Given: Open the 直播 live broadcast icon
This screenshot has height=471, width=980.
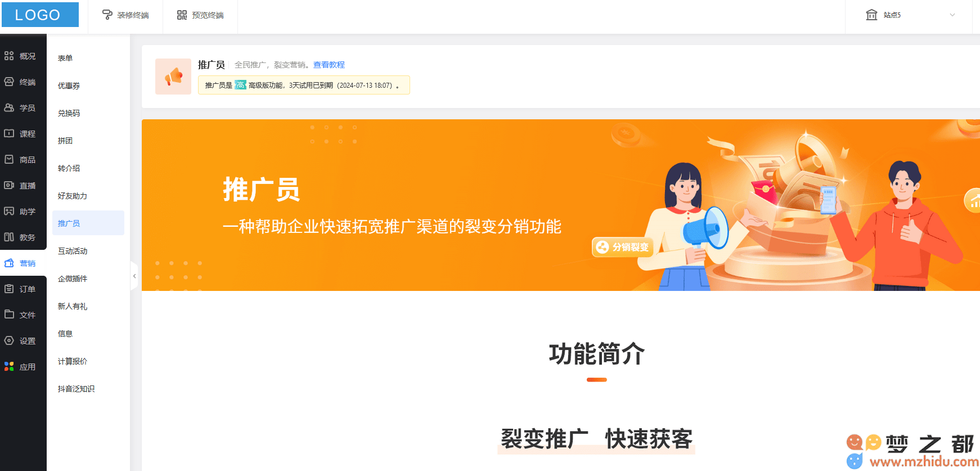Looking at the screenshot, I should tap(9, 185).
